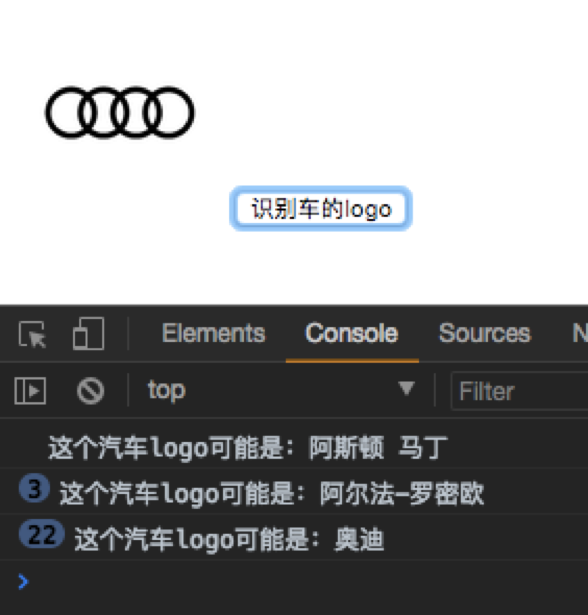Activate the inspect element picker icon
588x615 pixels.
pyautogui.click(x=32, y=334)
